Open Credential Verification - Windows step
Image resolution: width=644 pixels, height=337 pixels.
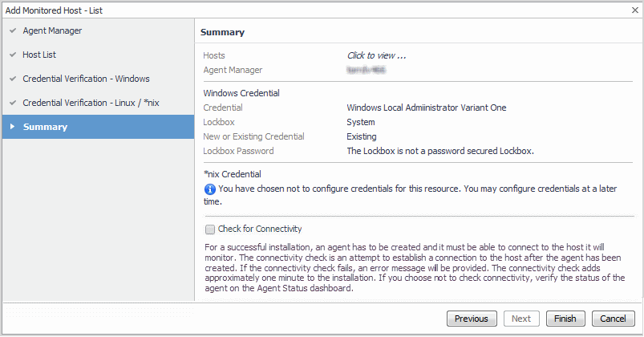coord(86,79)
